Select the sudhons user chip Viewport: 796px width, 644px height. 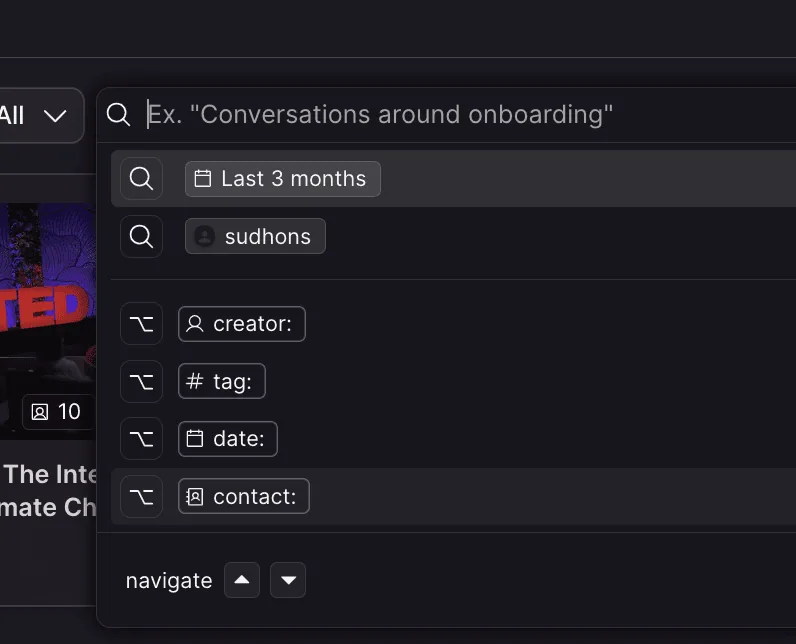click(x=255, y=236)
